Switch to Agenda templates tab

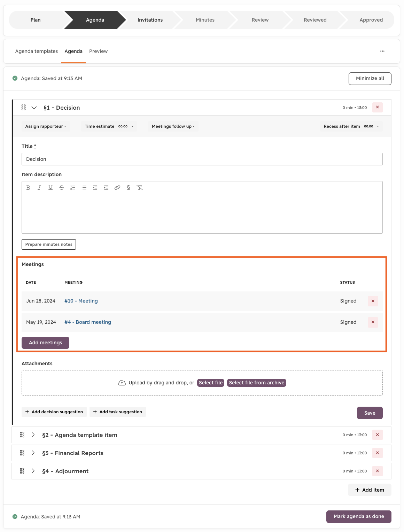coord(37,51)
